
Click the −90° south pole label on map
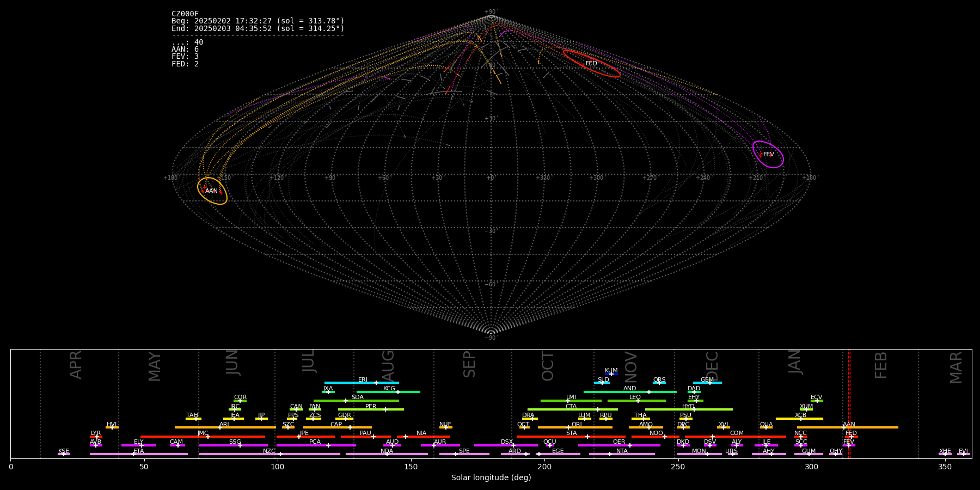click(491, 338)
